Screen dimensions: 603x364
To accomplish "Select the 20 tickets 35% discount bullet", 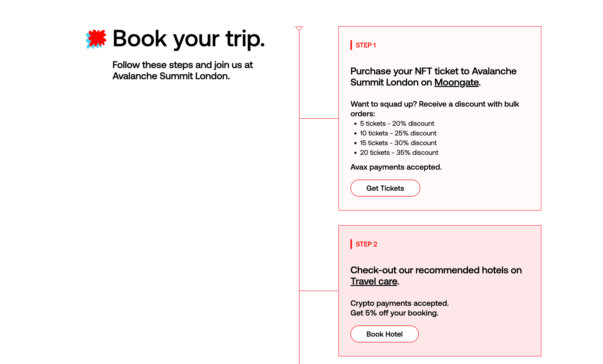I will click(399, 153).
